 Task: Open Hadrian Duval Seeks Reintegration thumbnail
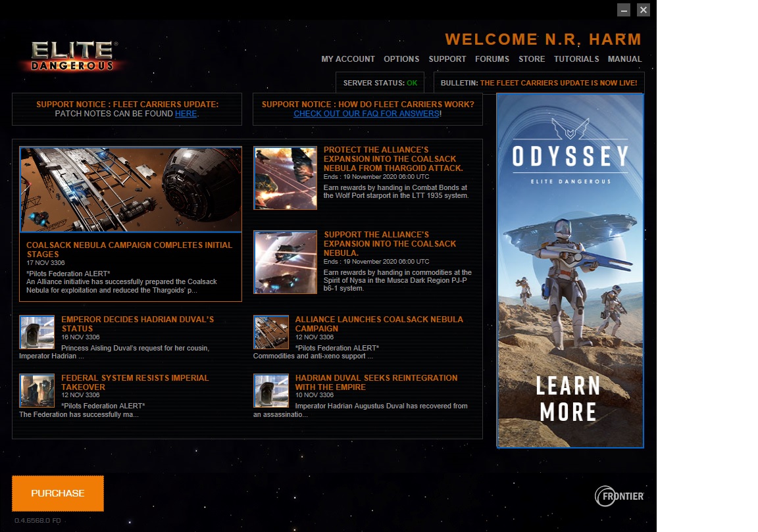click(x=271, y=391)
